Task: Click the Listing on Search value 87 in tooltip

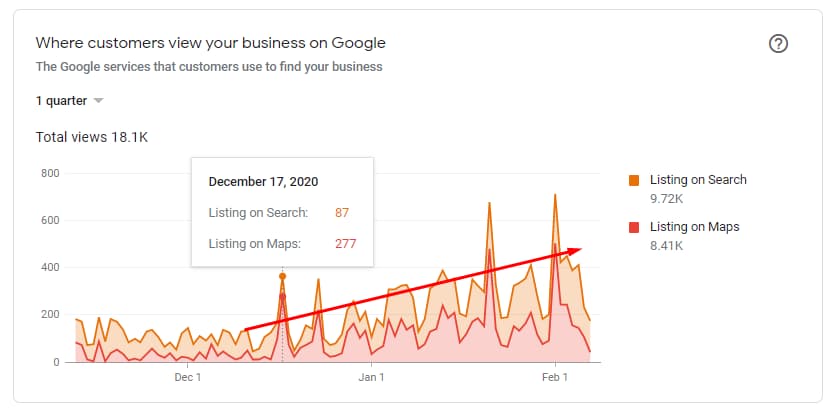Action: (341, 212)
